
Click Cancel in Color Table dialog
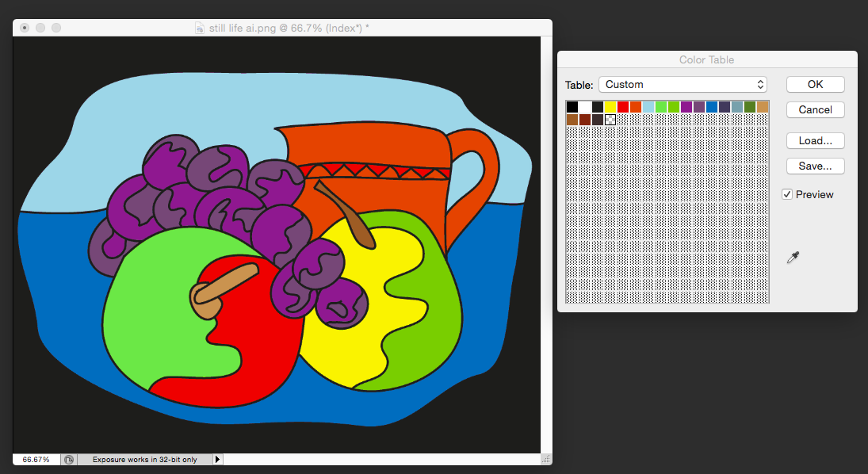[816, 109]
